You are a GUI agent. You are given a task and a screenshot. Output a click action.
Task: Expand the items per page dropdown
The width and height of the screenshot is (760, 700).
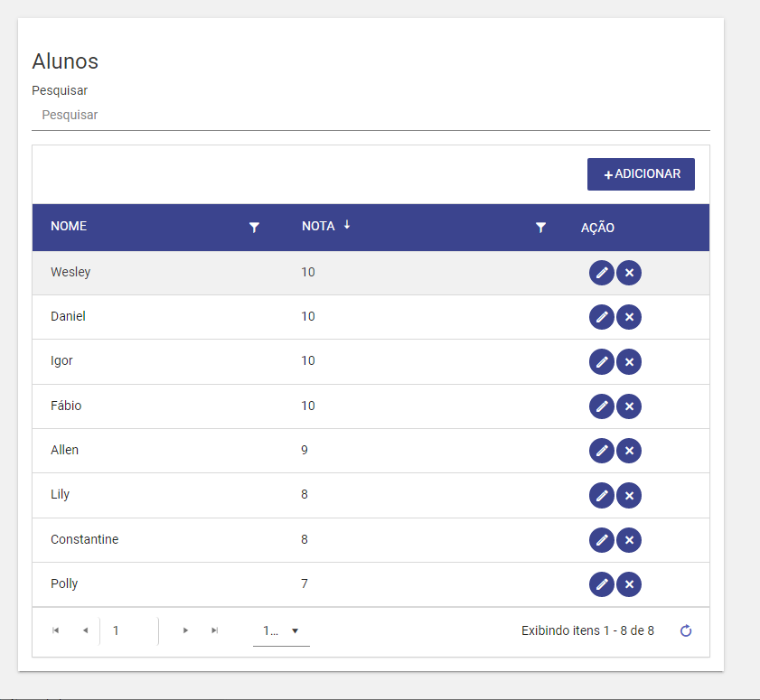(281, 630)
